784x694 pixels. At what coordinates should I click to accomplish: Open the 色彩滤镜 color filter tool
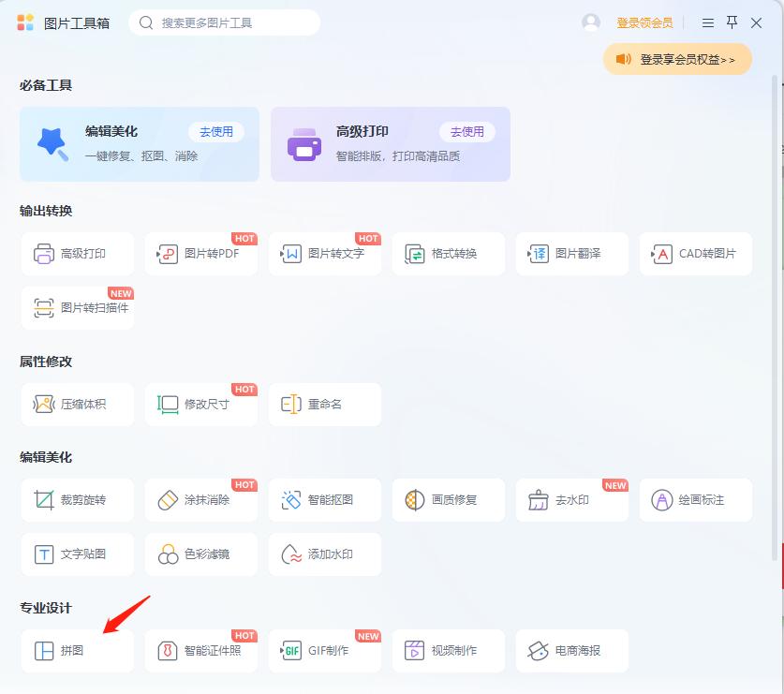201,554
